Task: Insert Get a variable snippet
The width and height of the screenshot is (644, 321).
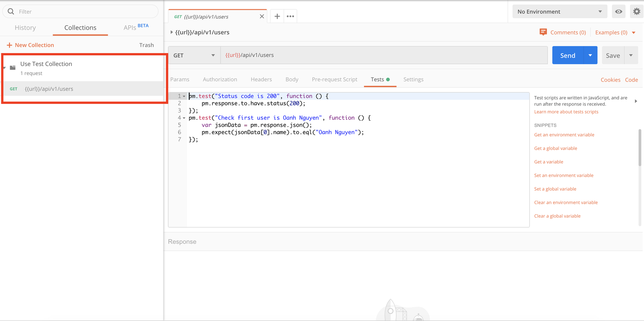Action: click(548, 162)
